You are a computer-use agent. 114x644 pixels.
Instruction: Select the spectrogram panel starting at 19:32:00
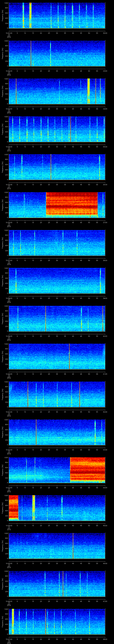57,53
